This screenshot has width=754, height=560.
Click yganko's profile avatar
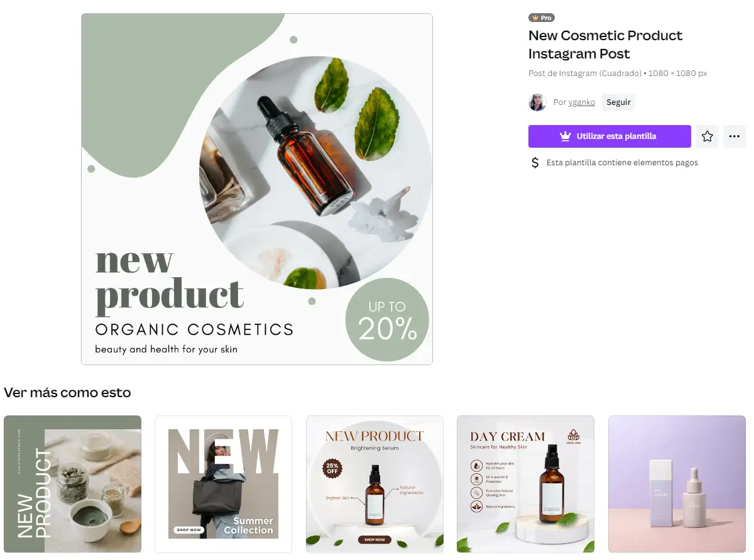(537, 102)
